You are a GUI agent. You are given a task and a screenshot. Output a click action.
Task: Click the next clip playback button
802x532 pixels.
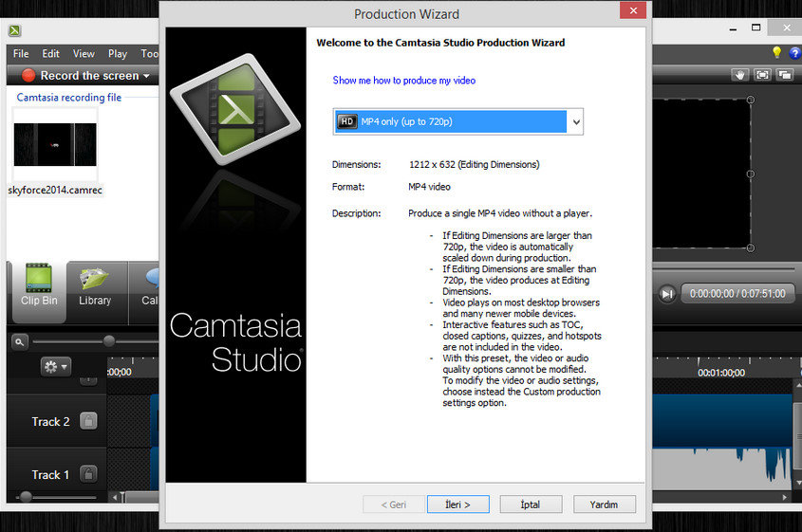[667, 294]
